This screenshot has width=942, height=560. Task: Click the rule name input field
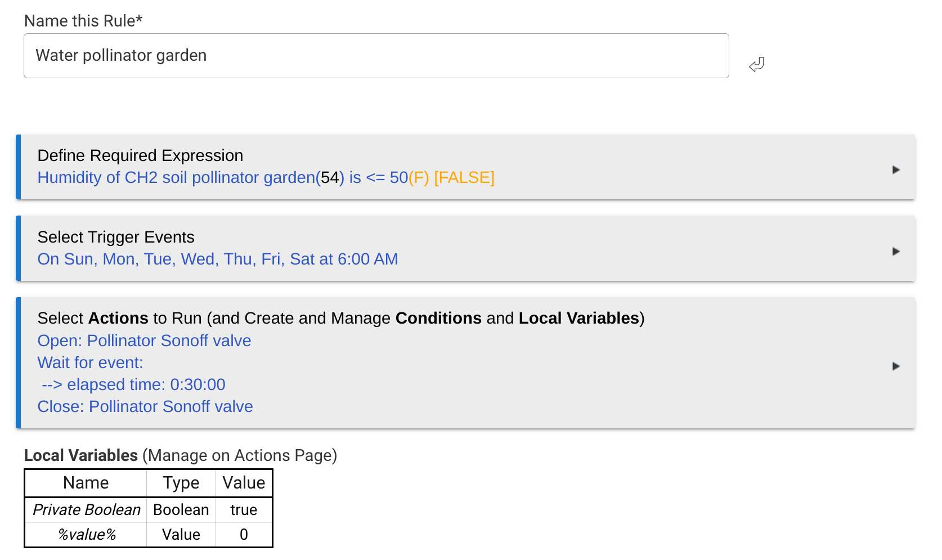376,56
